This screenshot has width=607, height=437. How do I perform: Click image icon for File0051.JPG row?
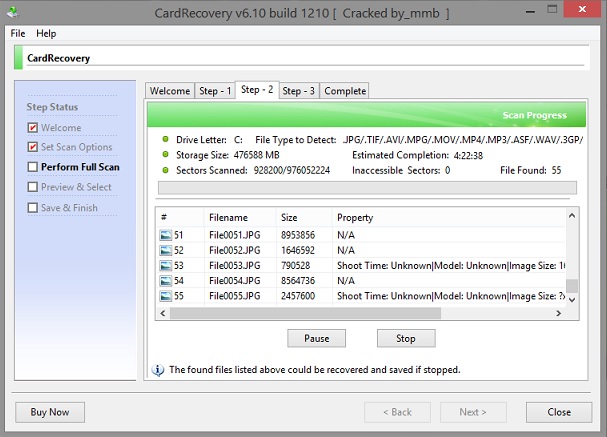coord(166,235)
